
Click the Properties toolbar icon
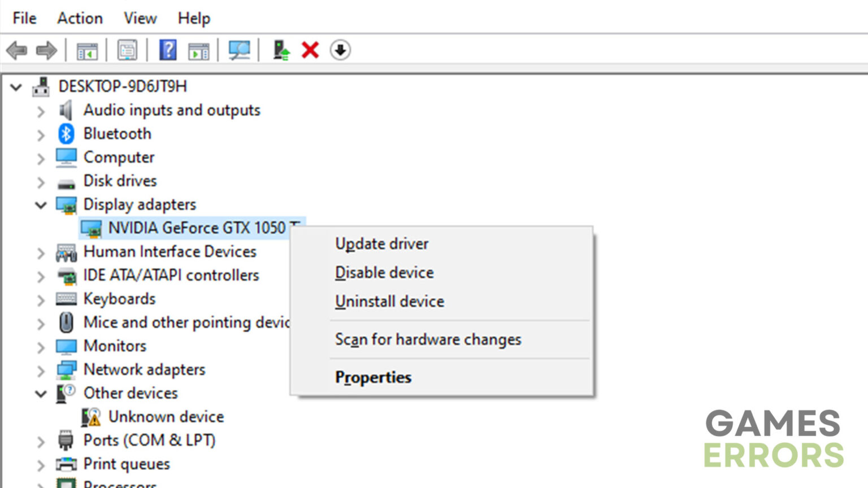(x=127, y=50)
